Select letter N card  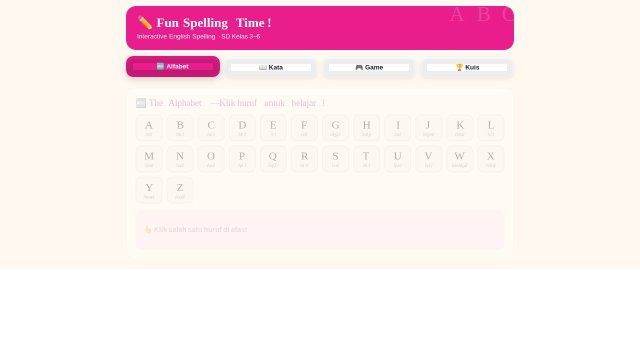180,159
